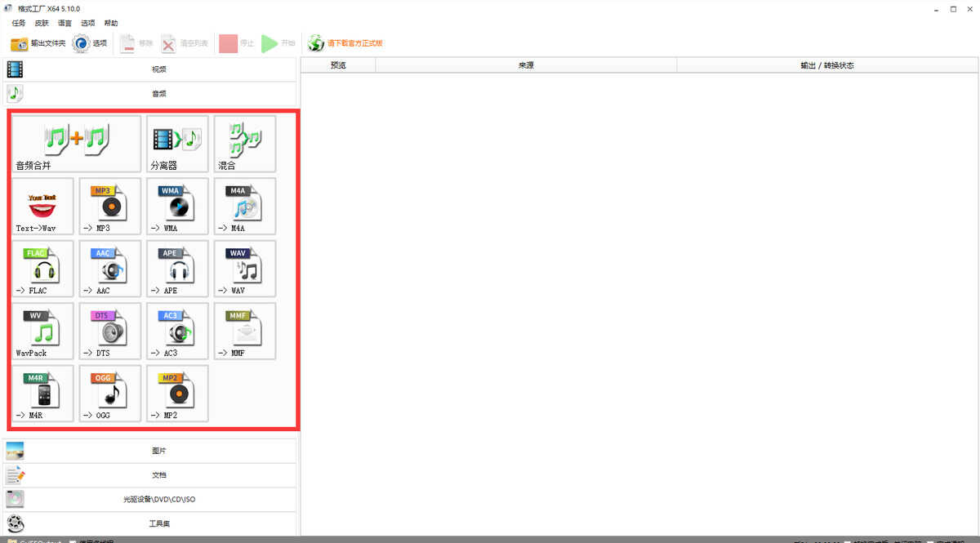Open the 混合 audio mix tool
The image size is (980, 543).
click(x=245, y=144)
